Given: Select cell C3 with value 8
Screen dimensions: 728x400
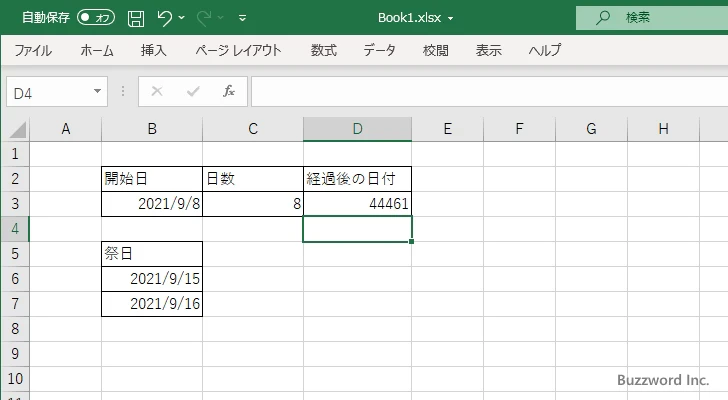Looking at the screenshot, I should click(x=253, y=204).
